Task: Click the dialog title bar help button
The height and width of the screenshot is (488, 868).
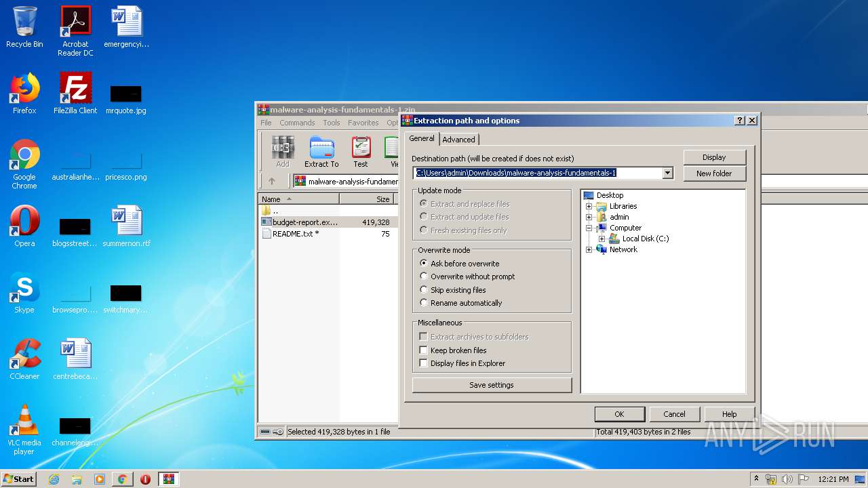Action: 739,121
